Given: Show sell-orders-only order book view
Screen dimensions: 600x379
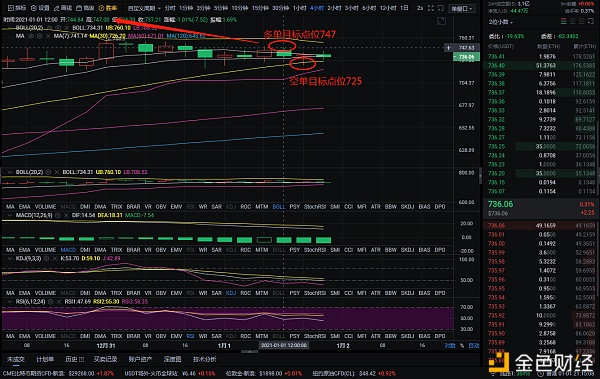Looking at the screenshot, I should tap(582, 21).
